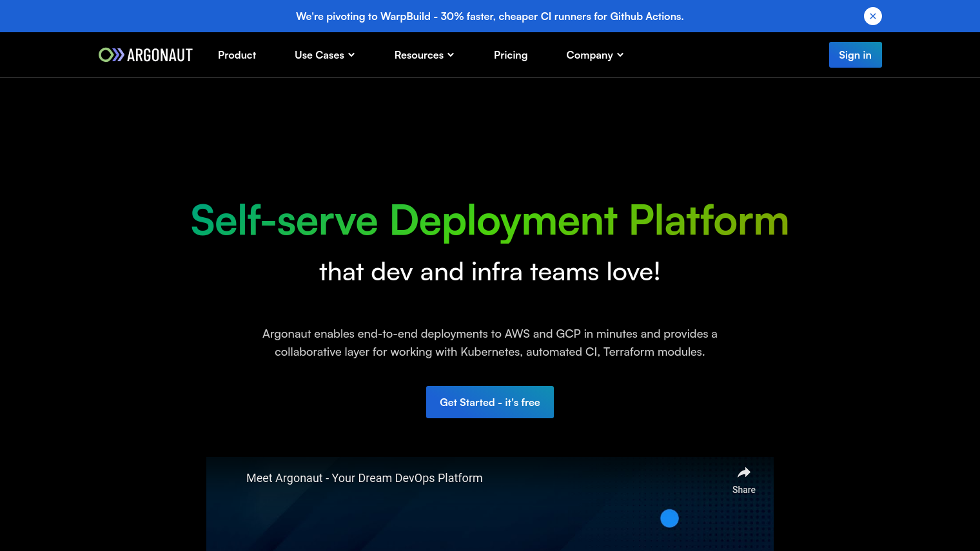Screen dimensions: 980x551
Task: Expand the Resources dropdown
Action: (424, 55)
